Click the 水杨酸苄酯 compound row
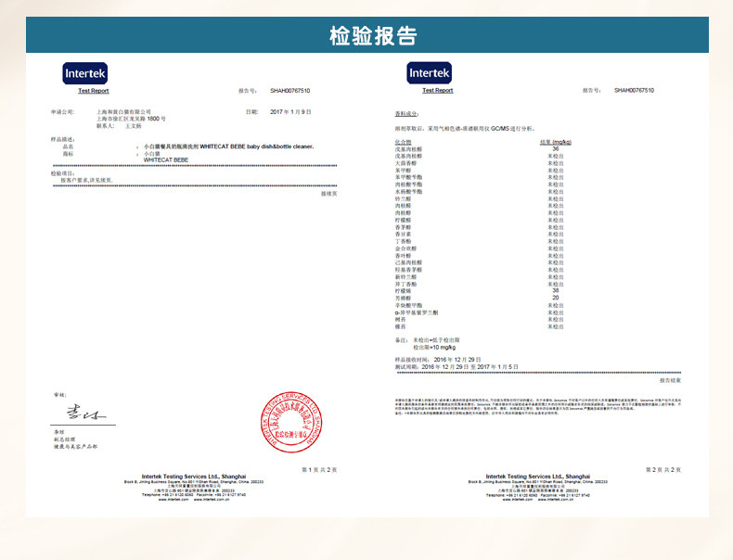This screenshot has width=733, height=560. (x=479, y=192)
